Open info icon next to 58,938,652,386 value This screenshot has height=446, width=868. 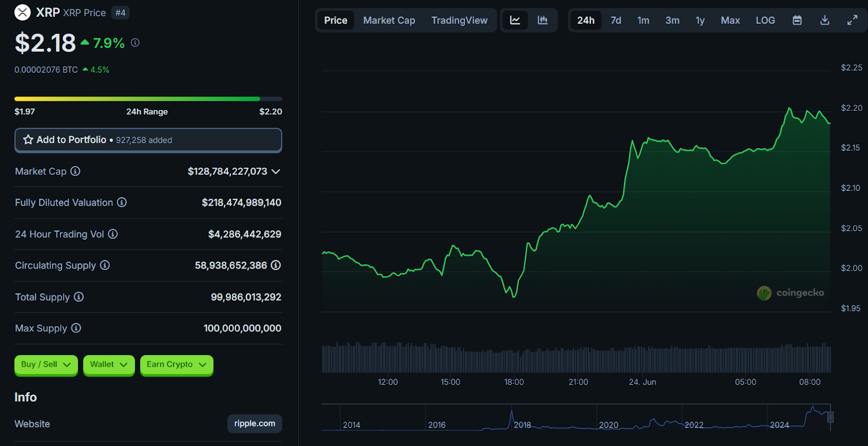click(x=276, y=265)
